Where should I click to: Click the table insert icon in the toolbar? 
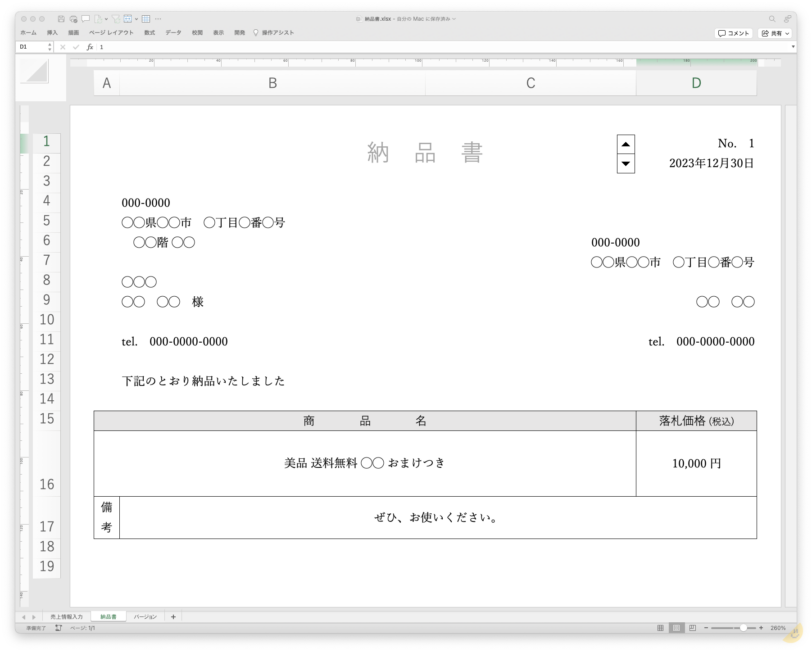[146, 18]
